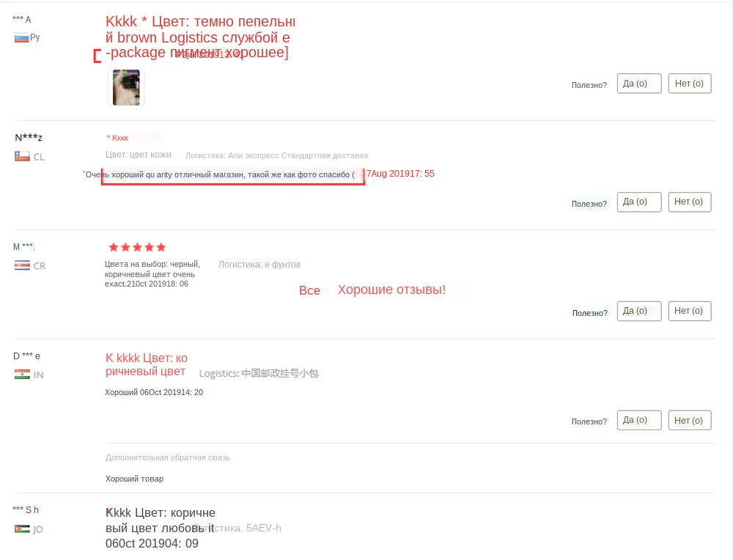Click the India flag icon beside IN
Viewport: 733px width, 560px height.
pyautogui.click(x=22, y=375)
